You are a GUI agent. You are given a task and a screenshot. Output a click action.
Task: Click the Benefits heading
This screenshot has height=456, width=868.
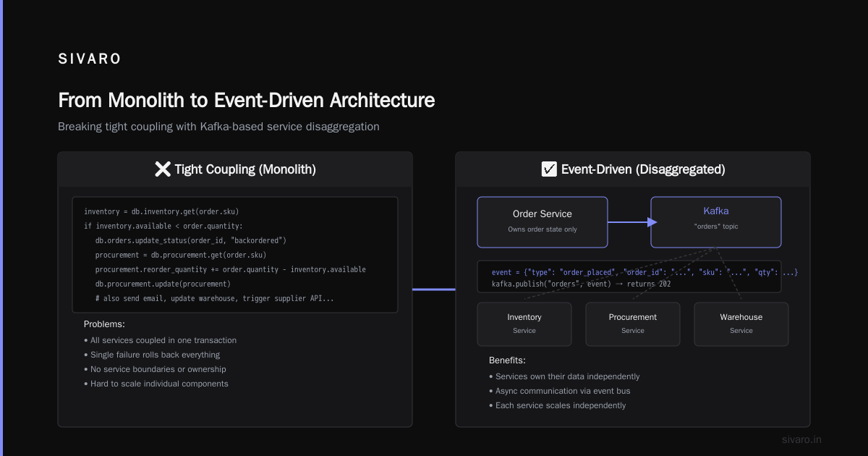[x=507, y=360]
